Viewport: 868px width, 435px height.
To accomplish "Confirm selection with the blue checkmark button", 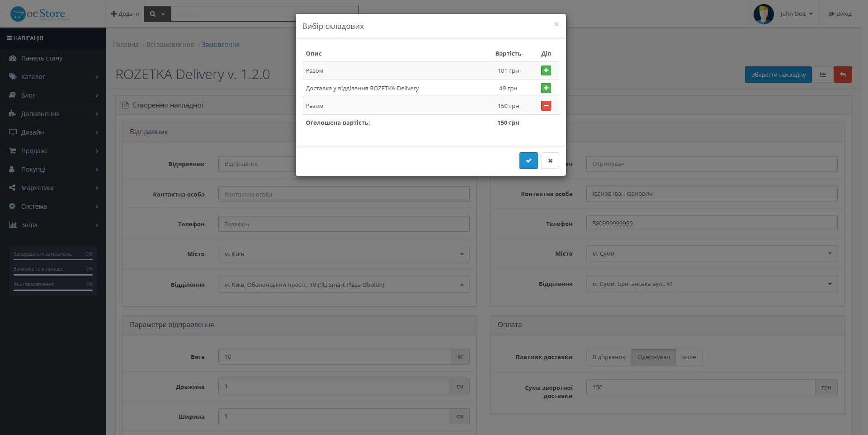I will [x=528, y=160].
